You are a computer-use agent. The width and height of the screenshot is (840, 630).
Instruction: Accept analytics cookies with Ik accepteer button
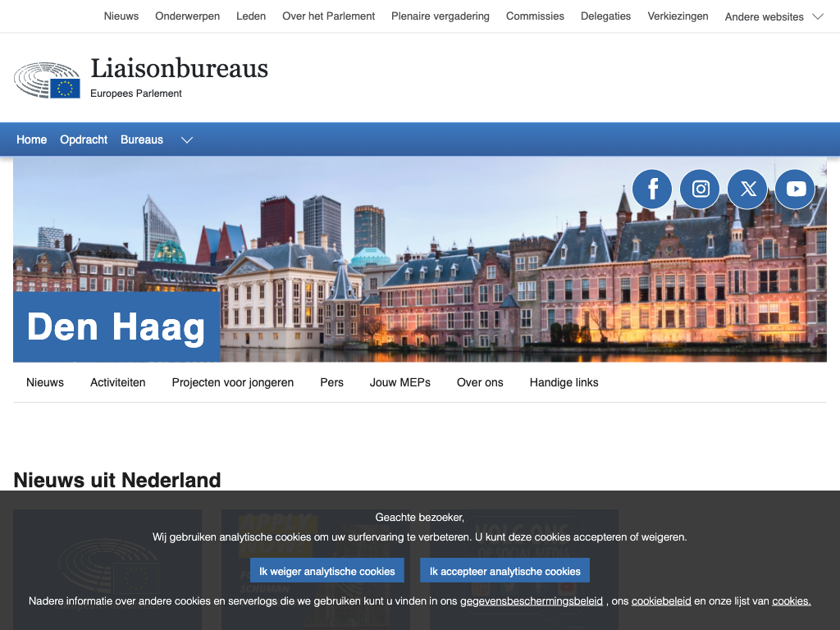point(504,571)
